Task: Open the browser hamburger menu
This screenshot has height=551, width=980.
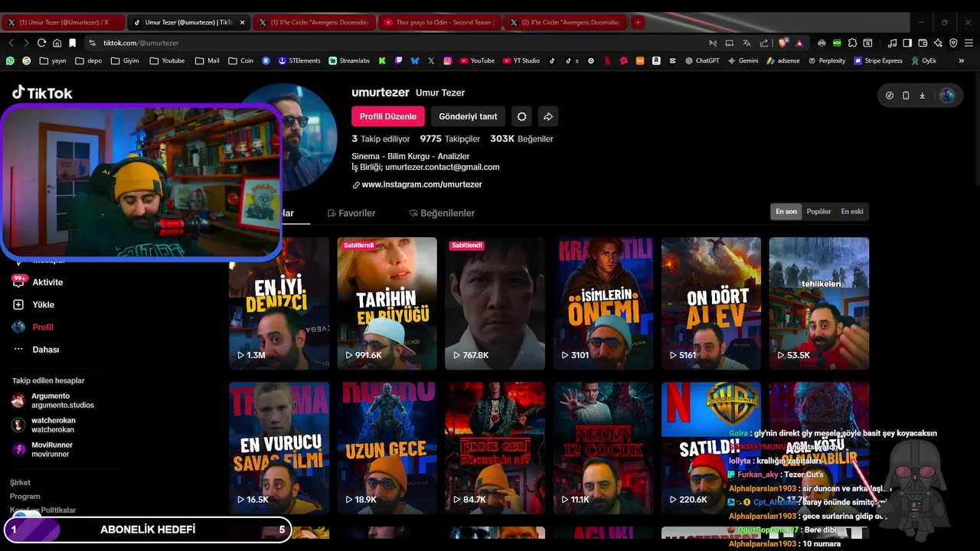Action: tap(969, 43)
